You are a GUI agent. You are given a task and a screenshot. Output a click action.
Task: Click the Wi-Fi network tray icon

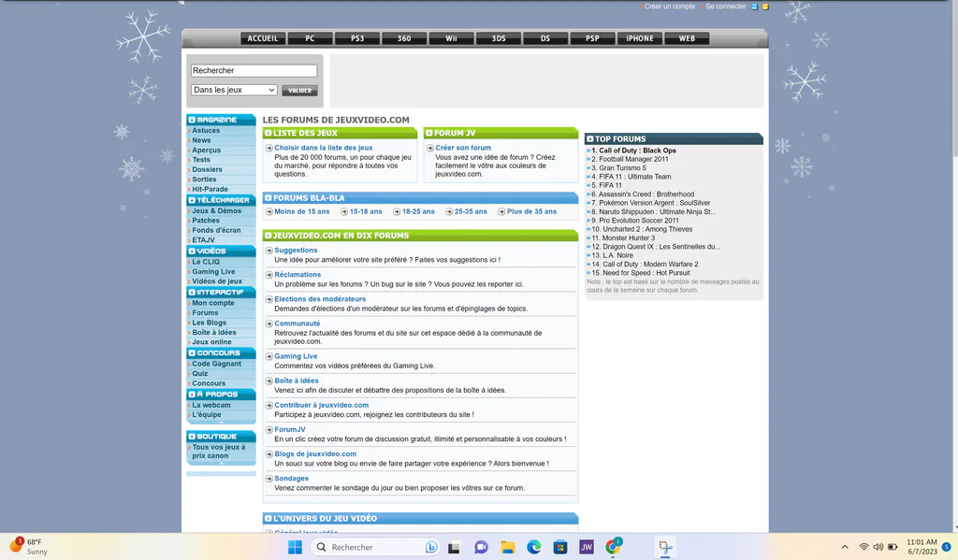[x=864, y=547]
